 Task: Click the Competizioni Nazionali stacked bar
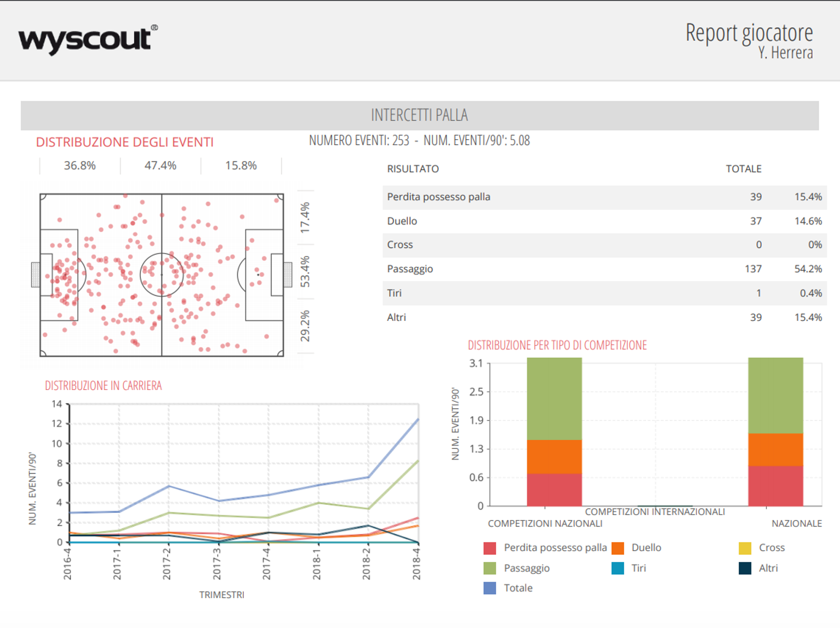pyautogui.click(x=554, y=432)
